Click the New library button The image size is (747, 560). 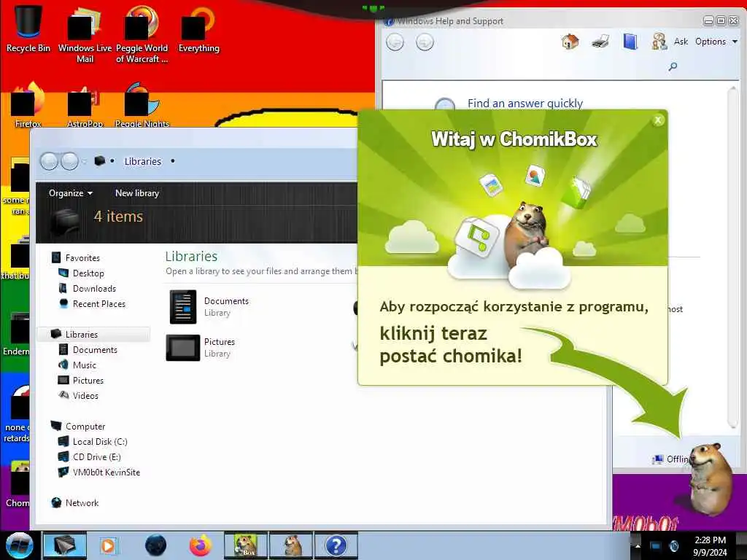[137, 192]
